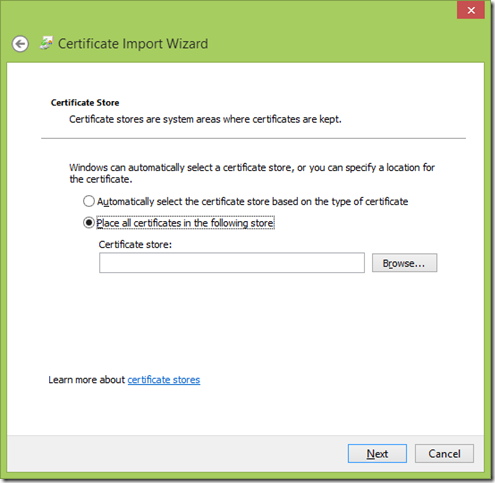Select the Place all certificates radio button

89,223
